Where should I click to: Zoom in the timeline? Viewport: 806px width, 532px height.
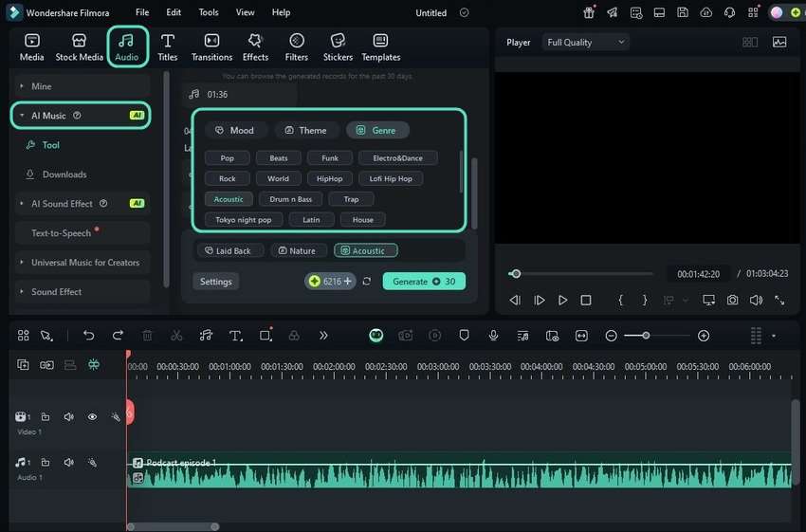pyautogui.click(x=704, y=336)
